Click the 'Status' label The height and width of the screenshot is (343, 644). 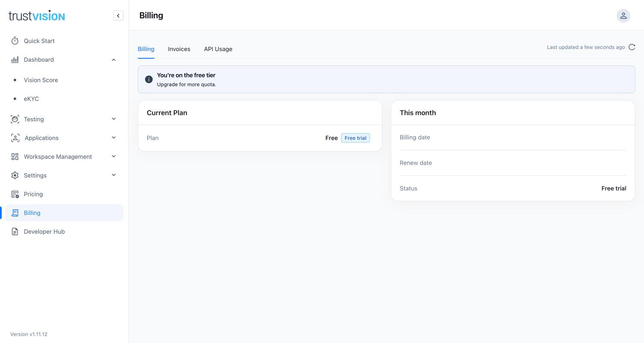click(408, 189)
